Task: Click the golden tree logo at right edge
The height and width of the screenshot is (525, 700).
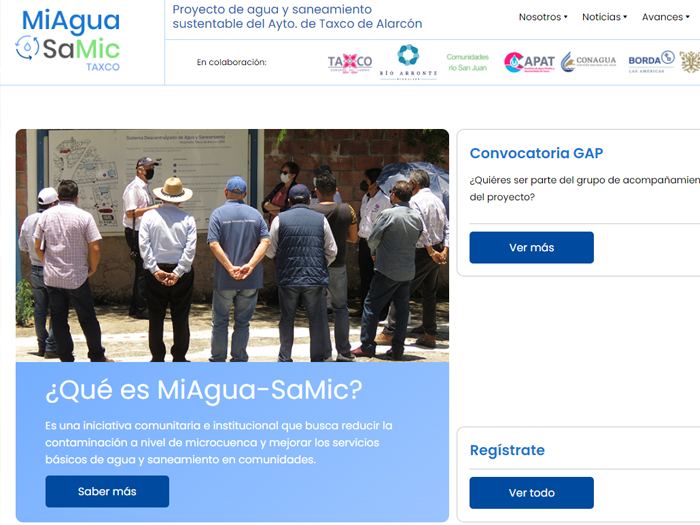Action: click(690, 62)
